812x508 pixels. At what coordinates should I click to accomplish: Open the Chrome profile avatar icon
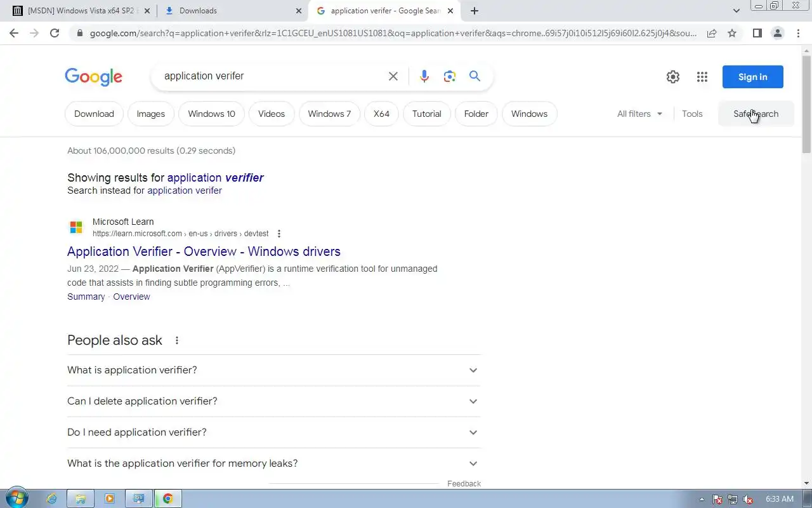coord(777,33)
